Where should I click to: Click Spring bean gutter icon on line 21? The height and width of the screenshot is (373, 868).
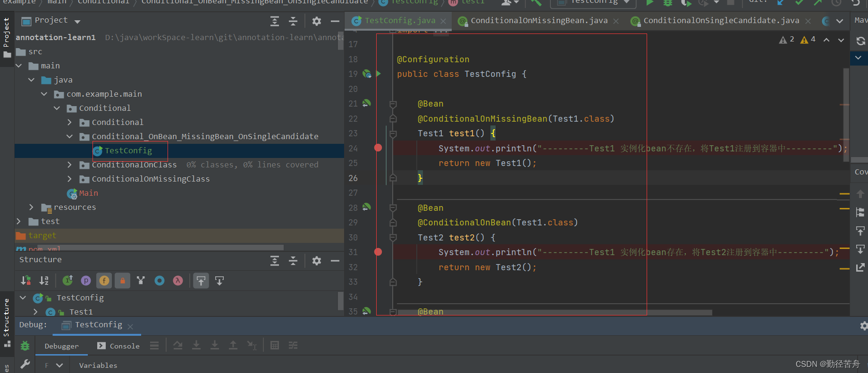(x=367, y=103)
